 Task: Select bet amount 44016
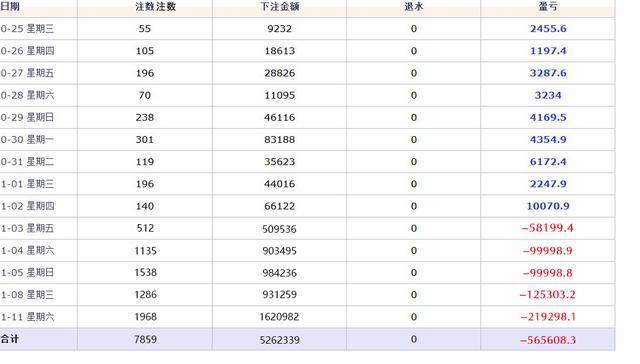point(280,184)
